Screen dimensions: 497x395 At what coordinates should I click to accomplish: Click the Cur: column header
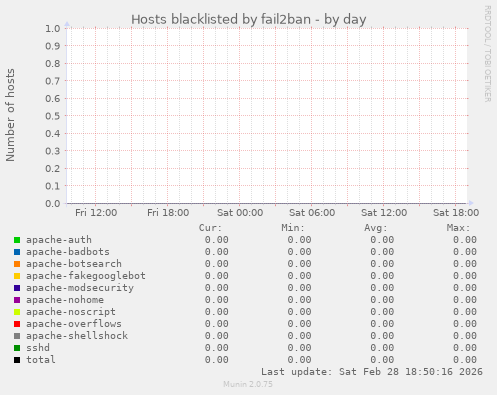(210, 228)
